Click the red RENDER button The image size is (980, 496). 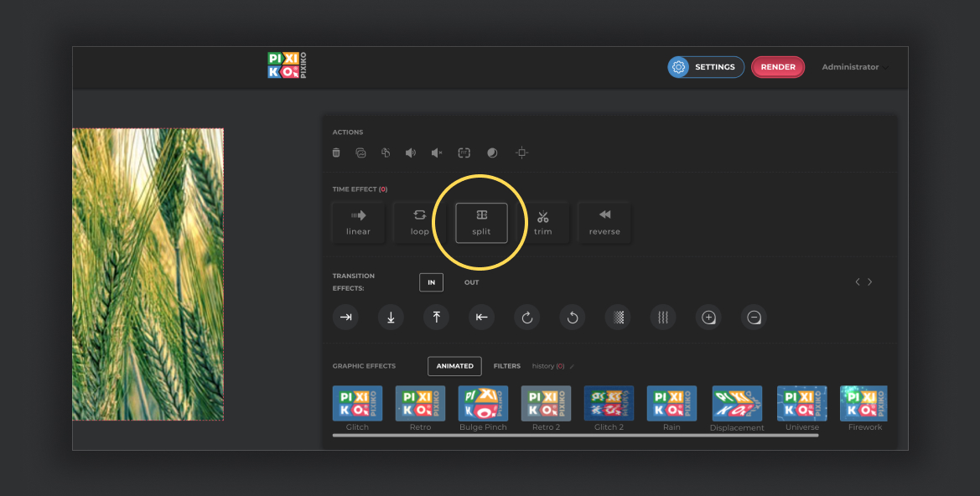[778, 67]
